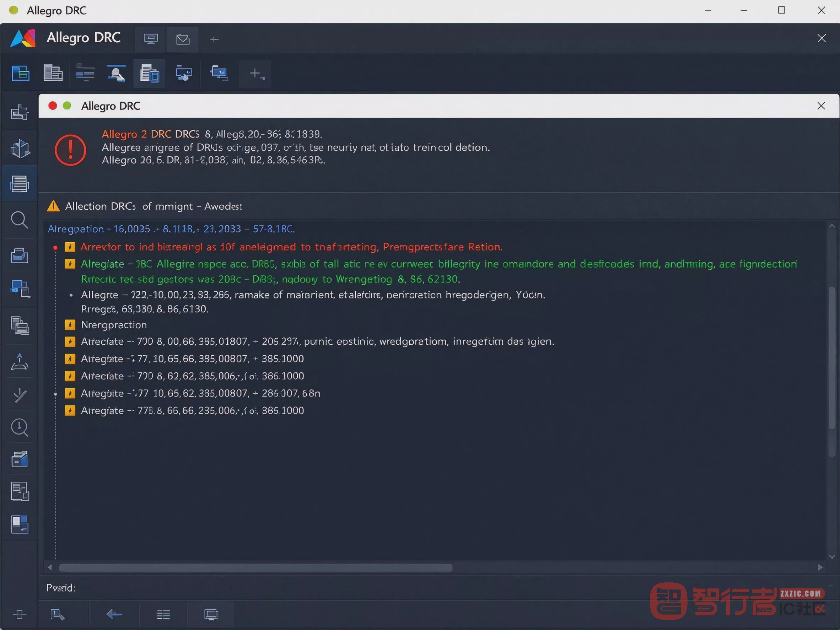Select the red 'Arrevtor to ind' error row
This screenshot has height=630, width=840.
coord(291,247)
